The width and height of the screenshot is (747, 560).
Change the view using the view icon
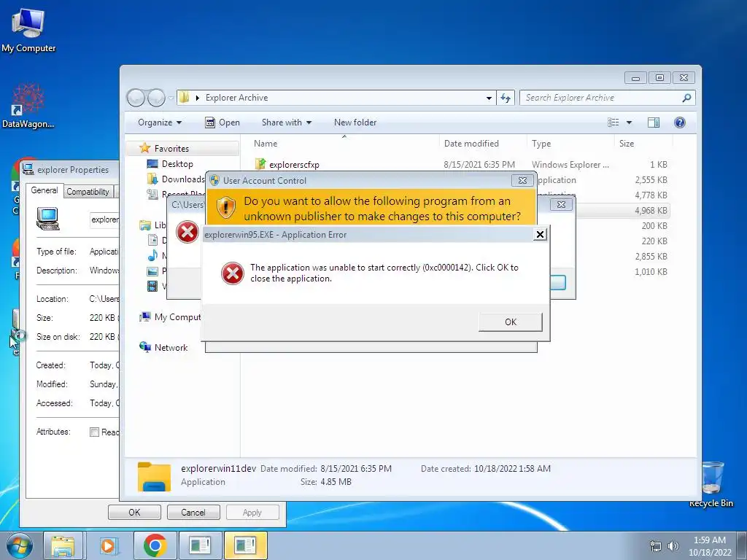(614, 122)
